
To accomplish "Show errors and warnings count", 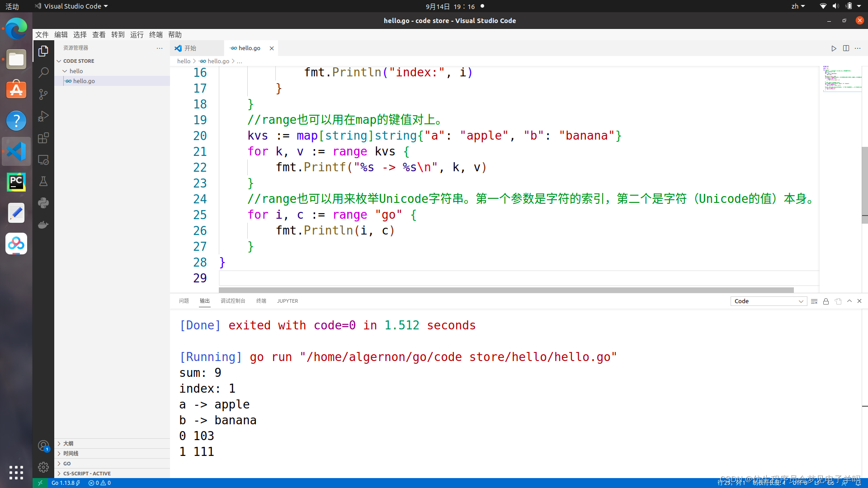I will click(99, 483).
